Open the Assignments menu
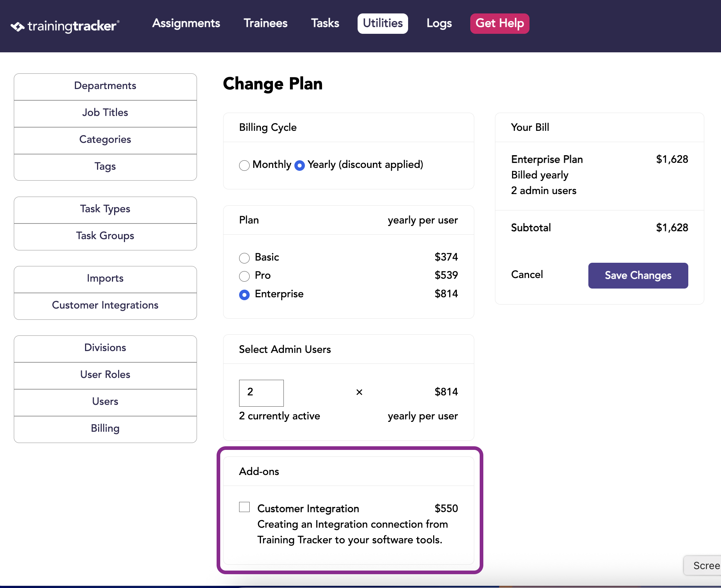721x588 pixels. click(x=186, y=23)
